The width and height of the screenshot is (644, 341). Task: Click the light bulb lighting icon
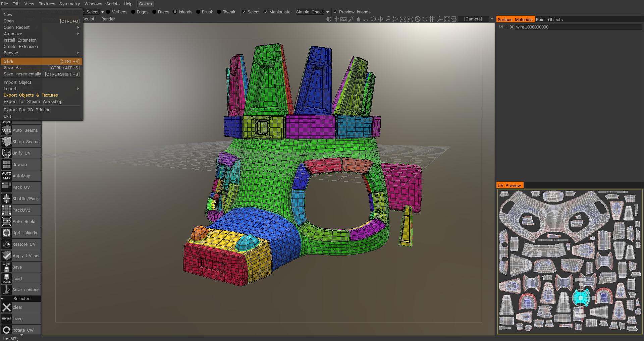pos(336,19)
